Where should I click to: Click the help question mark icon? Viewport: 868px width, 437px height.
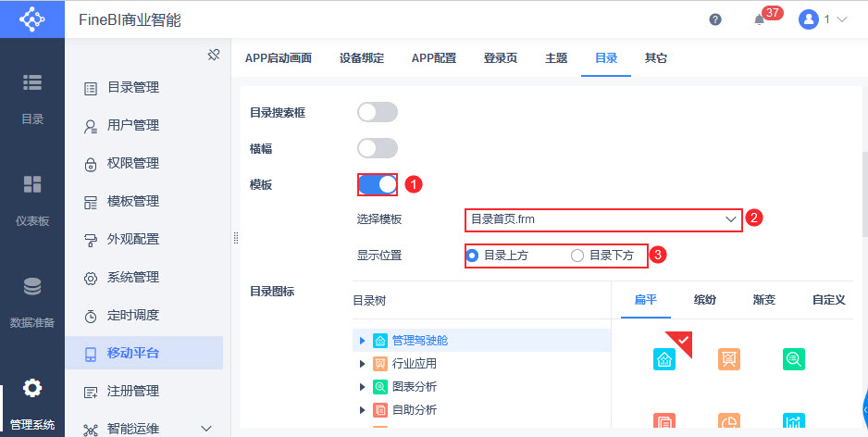point(715,19)
